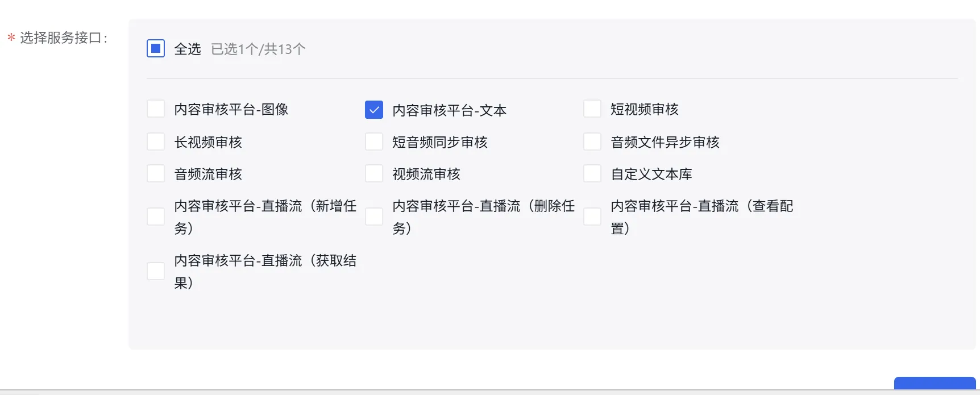Enable the 音频流审核 option

pos(155,172)
